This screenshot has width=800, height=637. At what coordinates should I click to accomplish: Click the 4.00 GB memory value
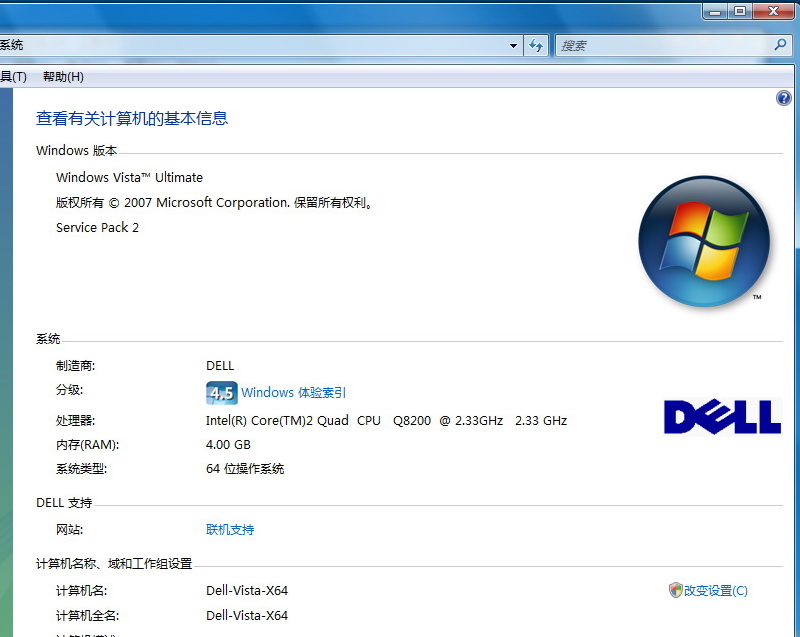[x=228, y=445]
